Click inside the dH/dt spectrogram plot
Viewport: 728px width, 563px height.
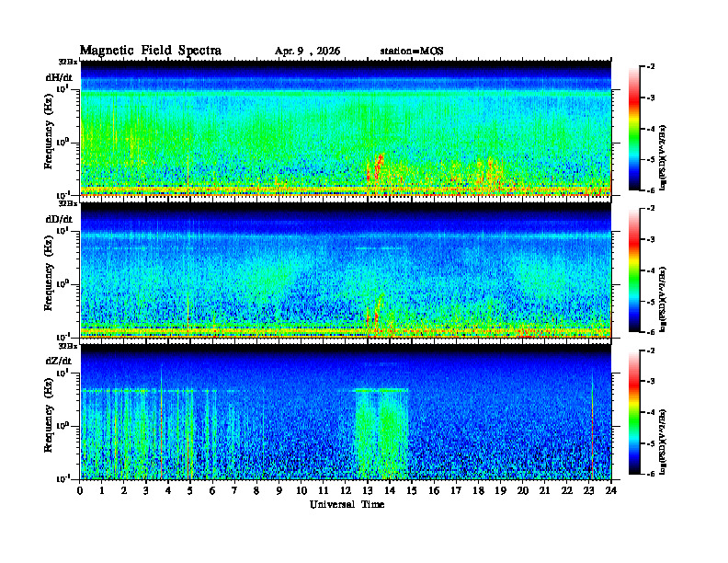coord(346,128)
